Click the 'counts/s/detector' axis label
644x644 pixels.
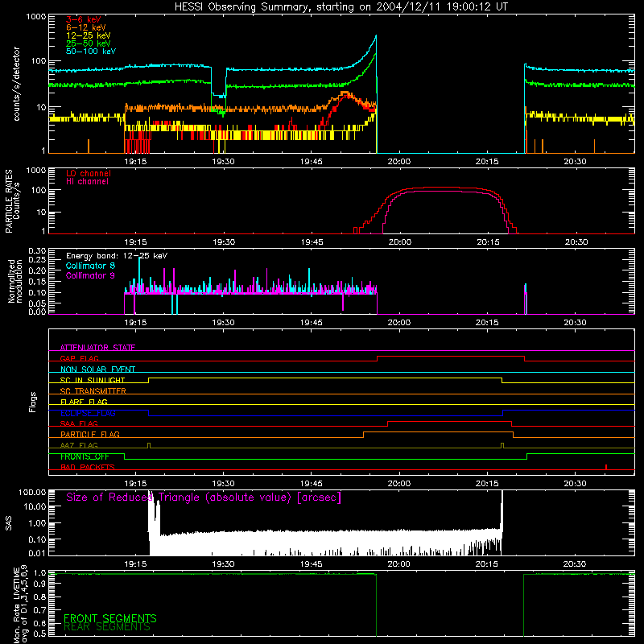16,84
